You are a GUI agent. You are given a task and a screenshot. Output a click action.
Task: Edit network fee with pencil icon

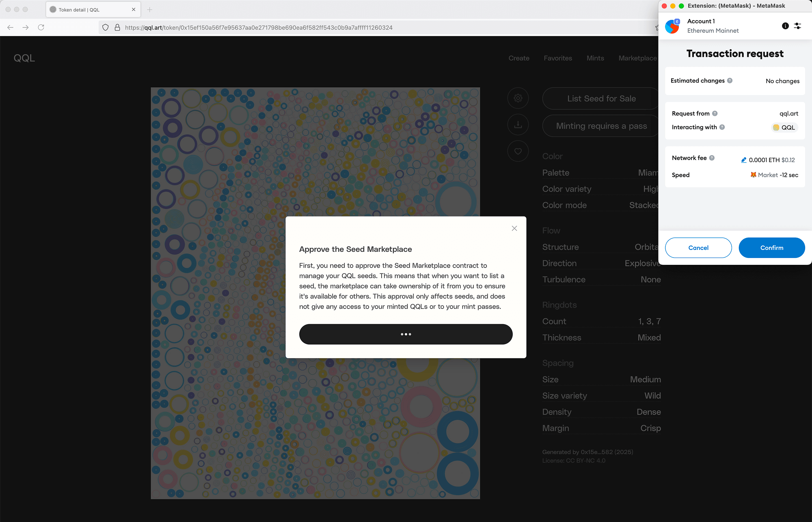point(743,160)
